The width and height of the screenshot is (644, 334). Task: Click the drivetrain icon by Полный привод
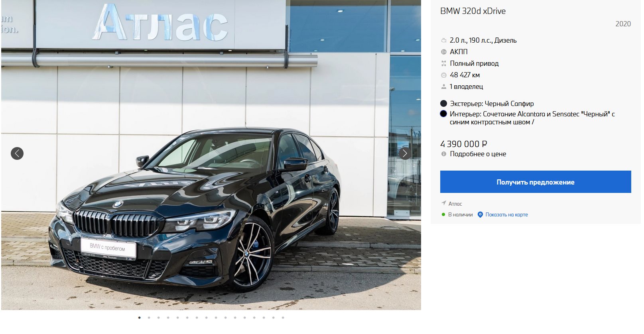click(x=443, y=63)
